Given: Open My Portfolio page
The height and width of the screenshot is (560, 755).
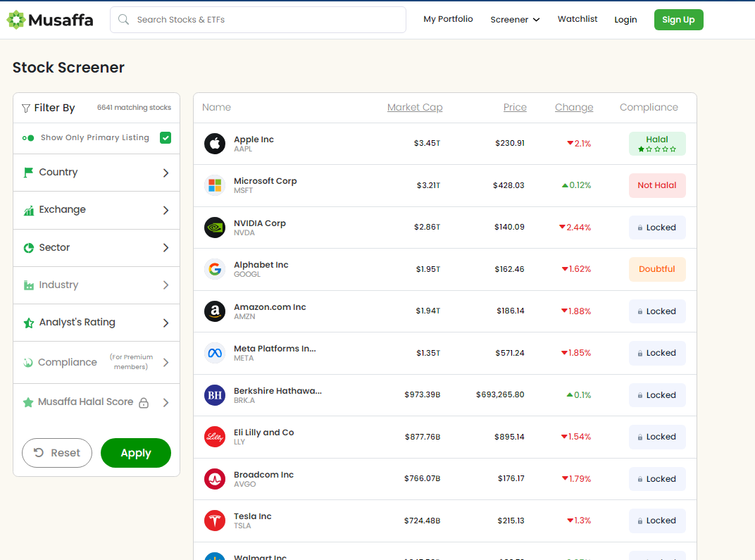Looking at the screenshot, I should point(448,19).
